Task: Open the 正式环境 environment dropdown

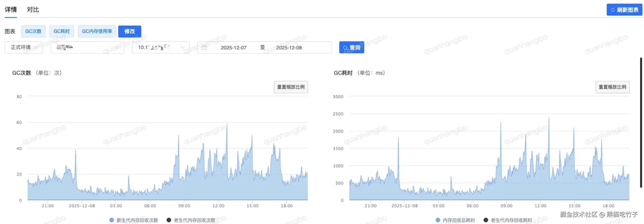Action: click(24, 47)
